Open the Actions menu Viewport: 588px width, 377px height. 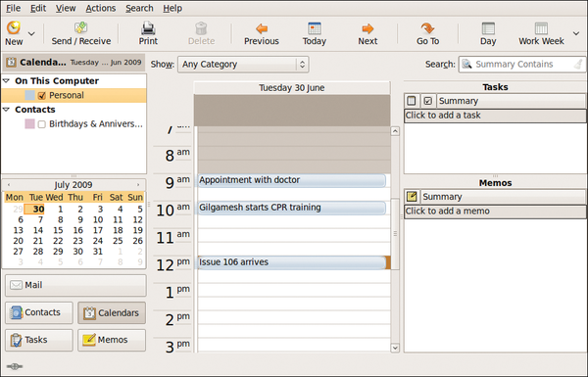(101, 8)
